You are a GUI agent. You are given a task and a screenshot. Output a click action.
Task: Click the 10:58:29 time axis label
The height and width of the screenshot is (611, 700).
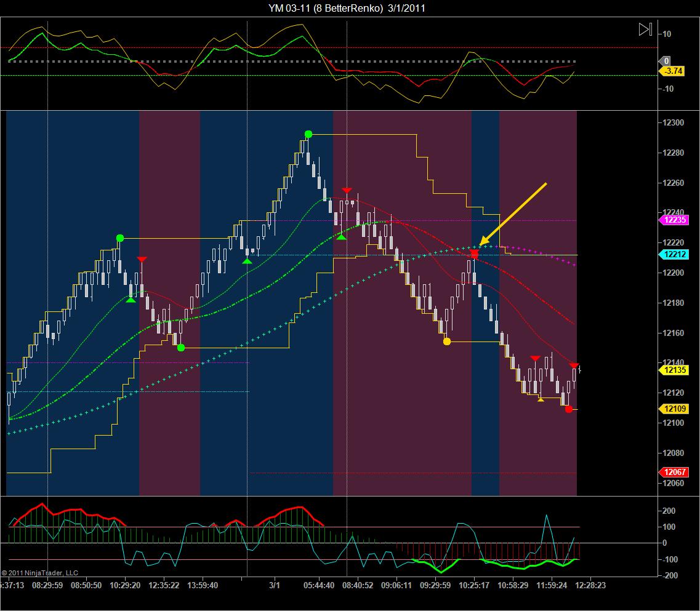[513, 585]
